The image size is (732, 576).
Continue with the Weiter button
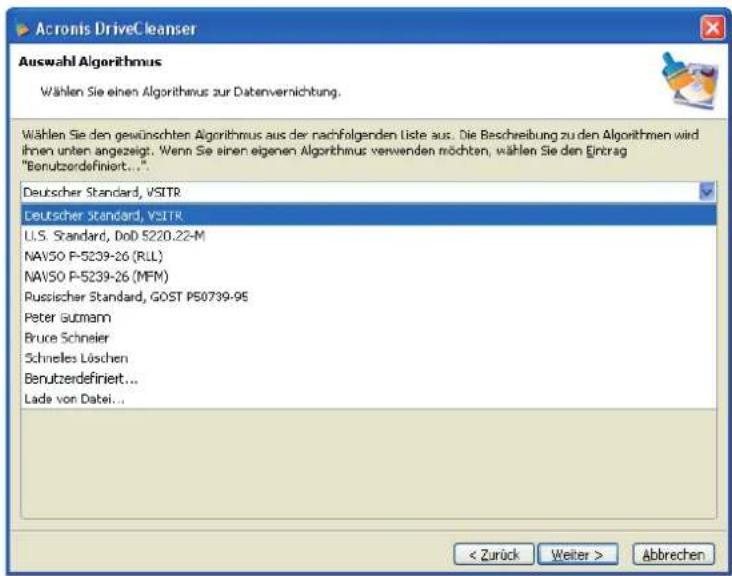point(577,555)
